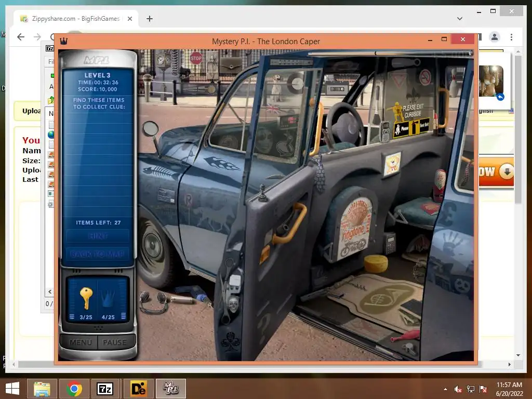Click the blue crown counter icon
Image resolution: width=532 pixels, height=399 pixels.
[x=108, y=298]
